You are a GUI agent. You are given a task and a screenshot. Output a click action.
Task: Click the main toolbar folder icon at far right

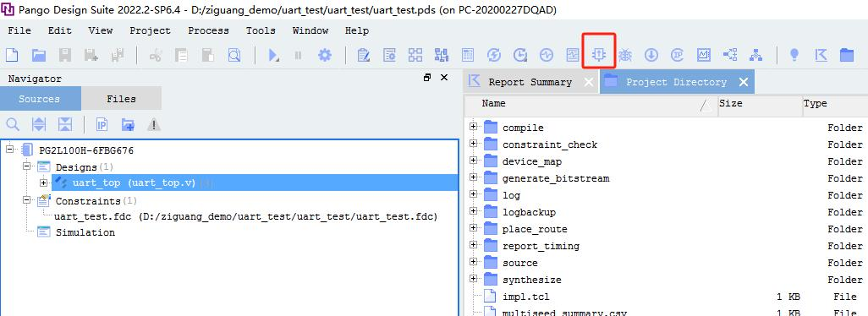tap(847, 55)
